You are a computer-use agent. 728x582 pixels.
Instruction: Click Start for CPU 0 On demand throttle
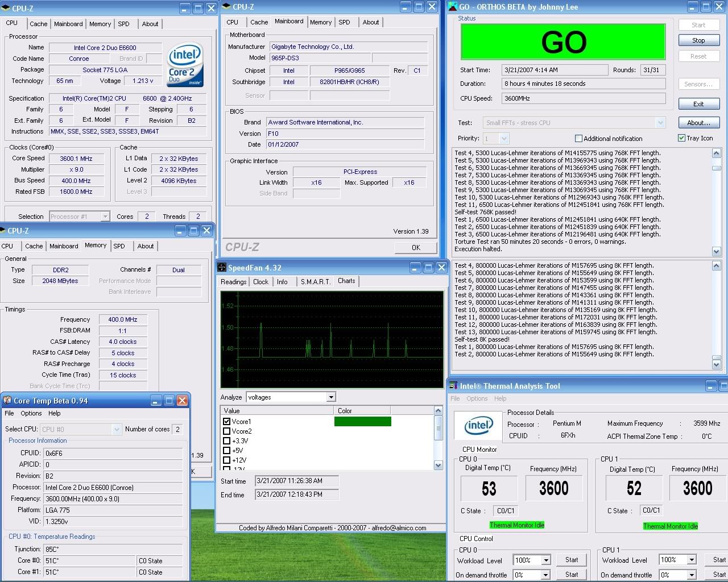click(572, 575)
